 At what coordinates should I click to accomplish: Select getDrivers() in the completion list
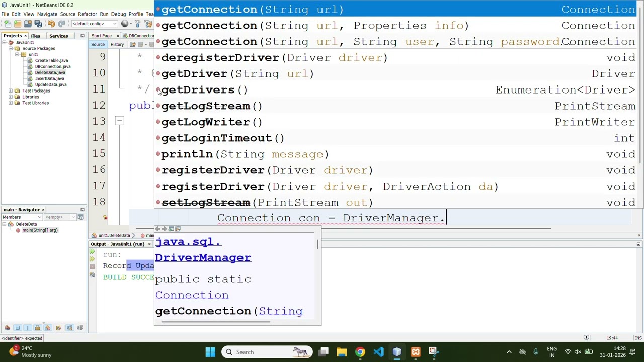pyautogui.click(x=395, y=90)
